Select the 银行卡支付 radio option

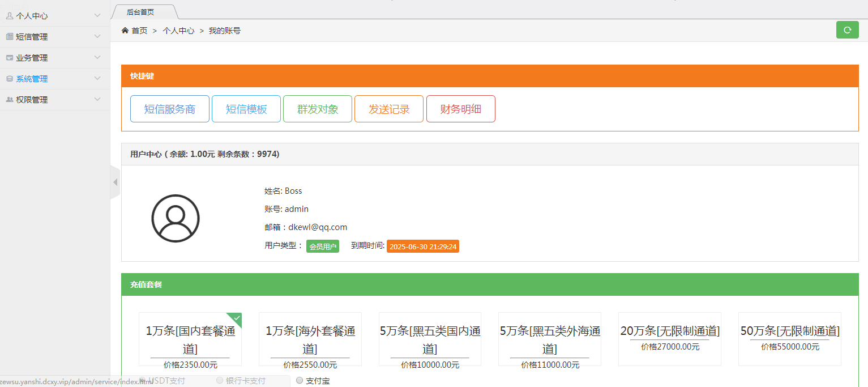point(220,381)
